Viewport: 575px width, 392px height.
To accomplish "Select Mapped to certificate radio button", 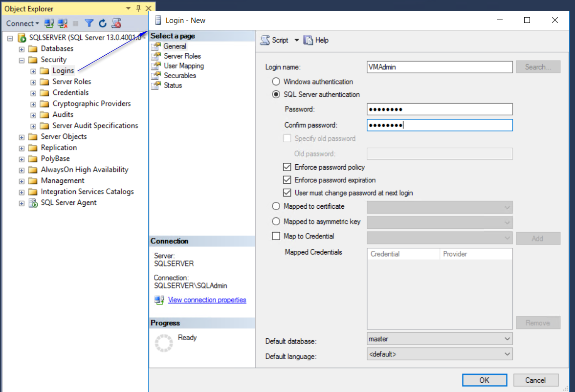I will (276, 206).
